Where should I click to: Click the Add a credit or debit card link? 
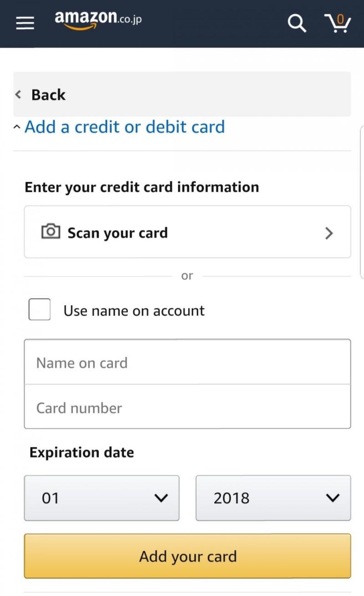coord(125,127)
